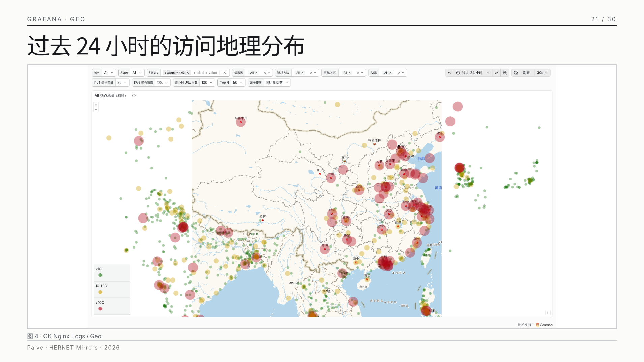Remove the All chip in 请求方法
This screenshot has width=644, height=362.
pyautogui.click(x=302, y=73)
